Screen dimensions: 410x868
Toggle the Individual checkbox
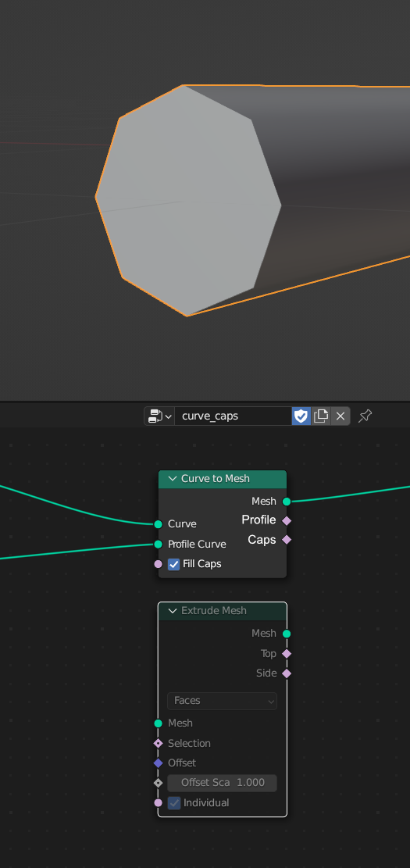pyautogui.click(x=174, y=802)
